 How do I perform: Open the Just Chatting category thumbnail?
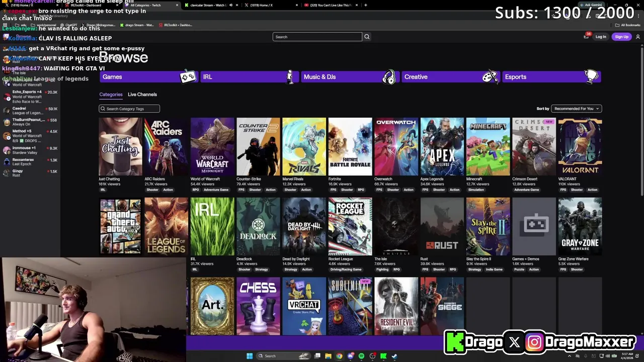pyautogui.click(x=120, y=146)
